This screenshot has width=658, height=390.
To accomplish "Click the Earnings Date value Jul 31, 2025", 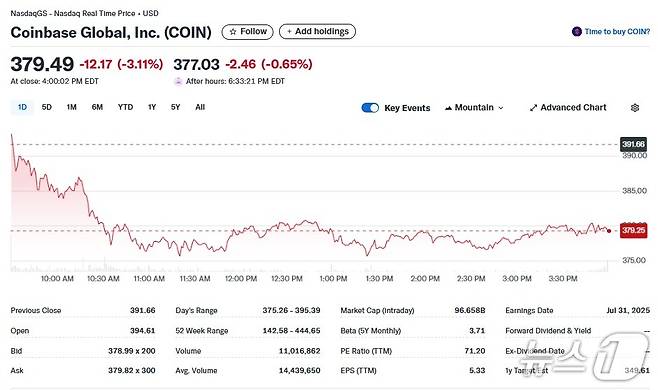I will (x=628, y=311).
